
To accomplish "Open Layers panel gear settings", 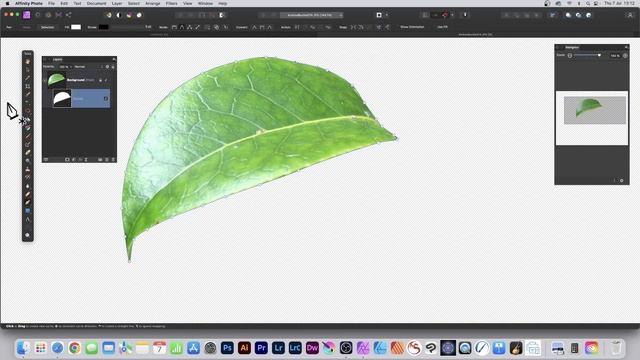I will 108,67.
